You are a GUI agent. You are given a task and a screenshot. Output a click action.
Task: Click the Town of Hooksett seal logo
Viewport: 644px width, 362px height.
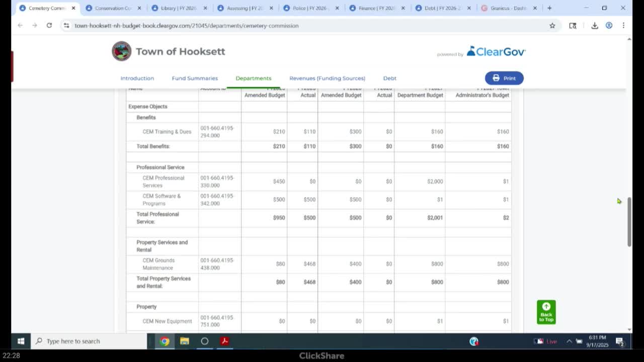pyautogui.click(x=121, y=51)
